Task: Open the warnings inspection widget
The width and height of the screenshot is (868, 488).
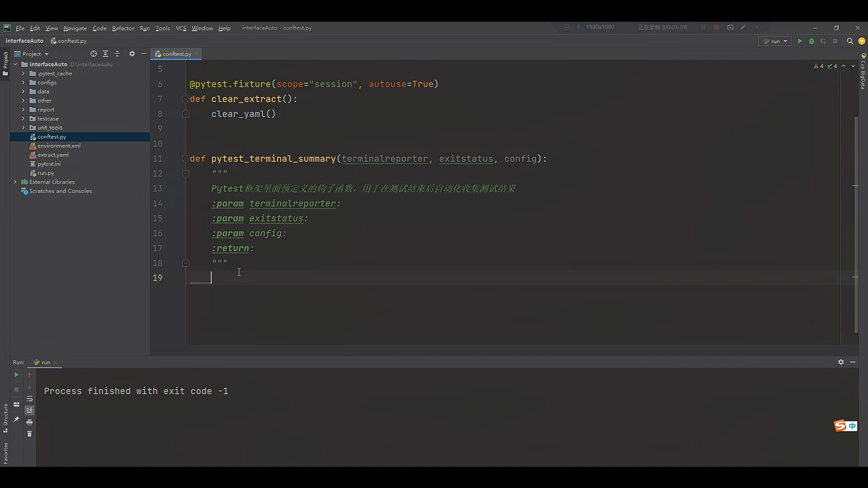Action: point(825,66)
